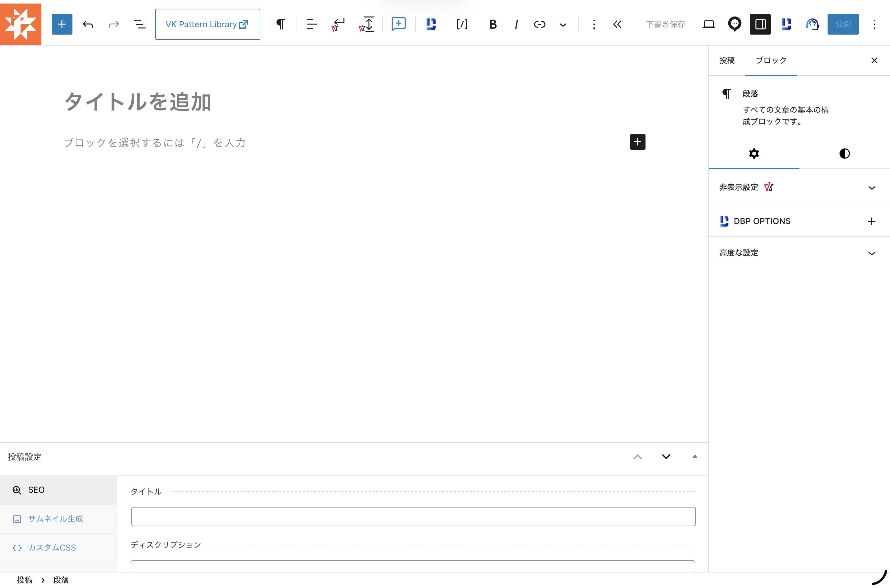Collapse the block toolbar with double chevron
This screenshot has height=588, width=890.
tap(617, 24)
